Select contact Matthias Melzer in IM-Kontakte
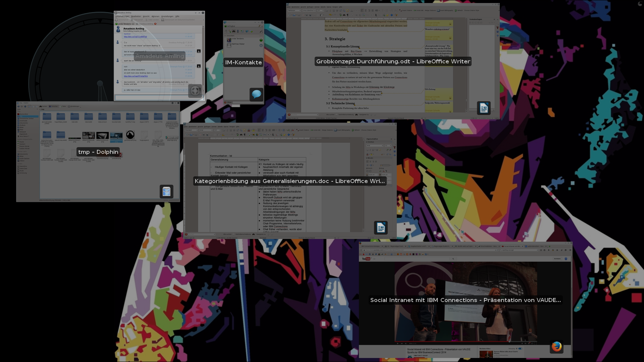Image resolution: width=644 pixels, height=362 pixels. 244,45
